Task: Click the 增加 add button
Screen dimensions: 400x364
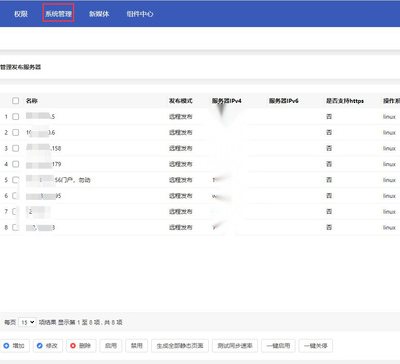Action: tap(15, 346)
